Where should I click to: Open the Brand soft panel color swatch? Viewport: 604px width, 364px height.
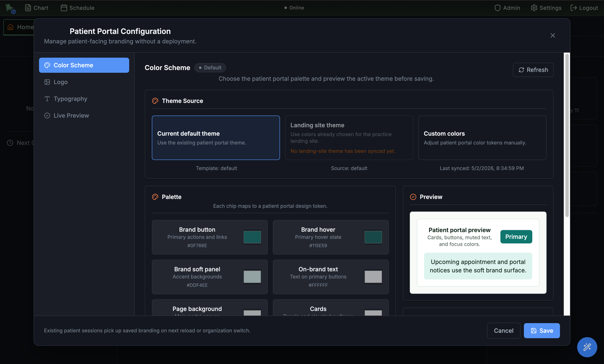(252, 277)
